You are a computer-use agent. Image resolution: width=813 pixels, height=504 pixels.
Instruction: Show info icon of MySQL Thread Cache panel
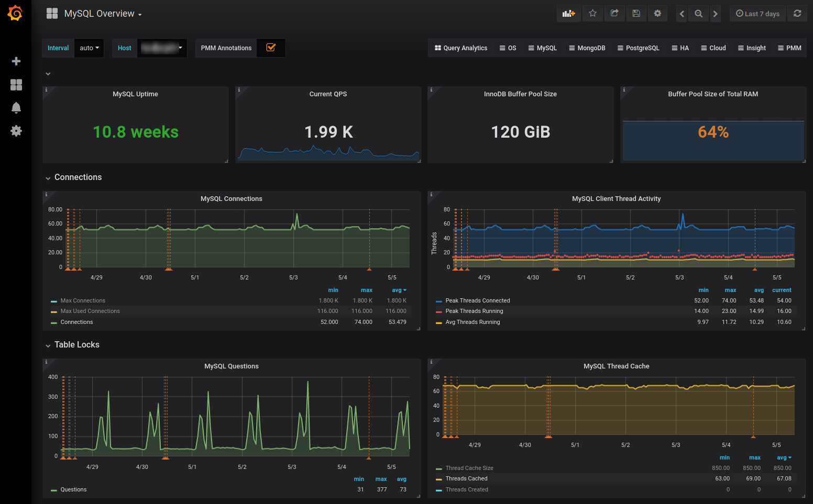pyautogui.click(x=431, y=362)
